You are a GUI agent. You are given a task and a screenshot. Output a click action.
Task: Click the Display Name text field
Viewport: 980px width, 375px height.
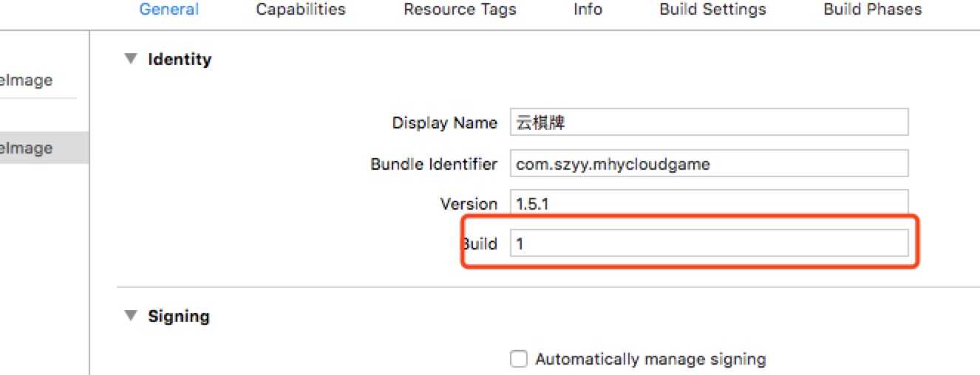click(709, 123)
